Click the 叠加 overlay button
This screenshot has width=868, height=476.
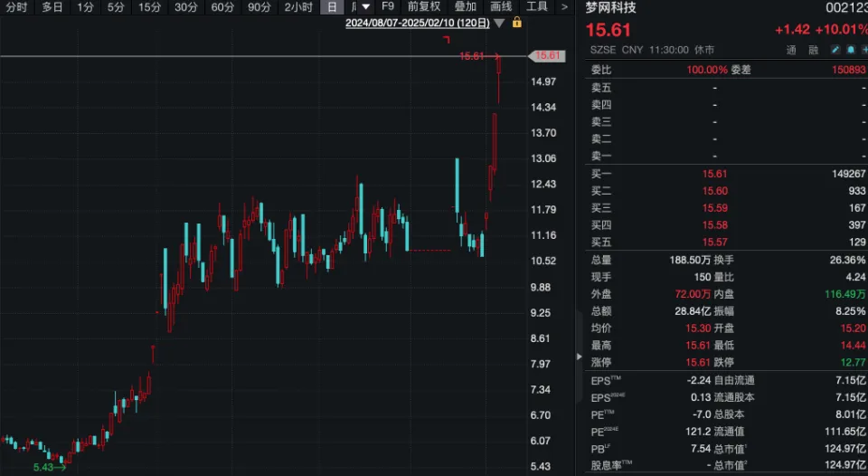465,7
